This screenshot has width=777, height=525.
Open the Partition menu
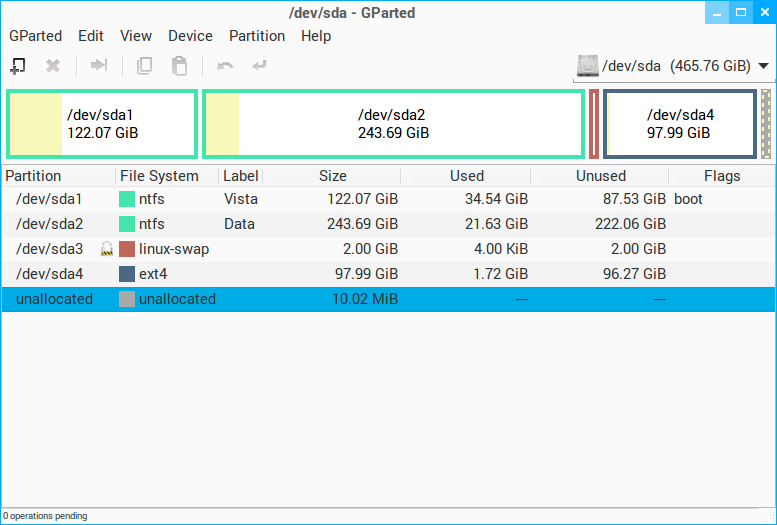257,36
